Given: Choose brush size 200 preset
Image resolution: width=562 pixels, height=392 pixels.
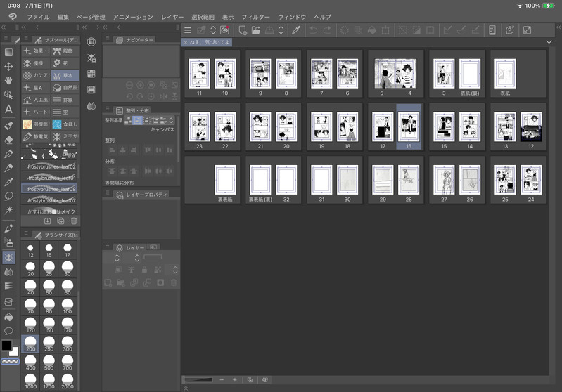Looking at the screenshot, I should 30,344.
